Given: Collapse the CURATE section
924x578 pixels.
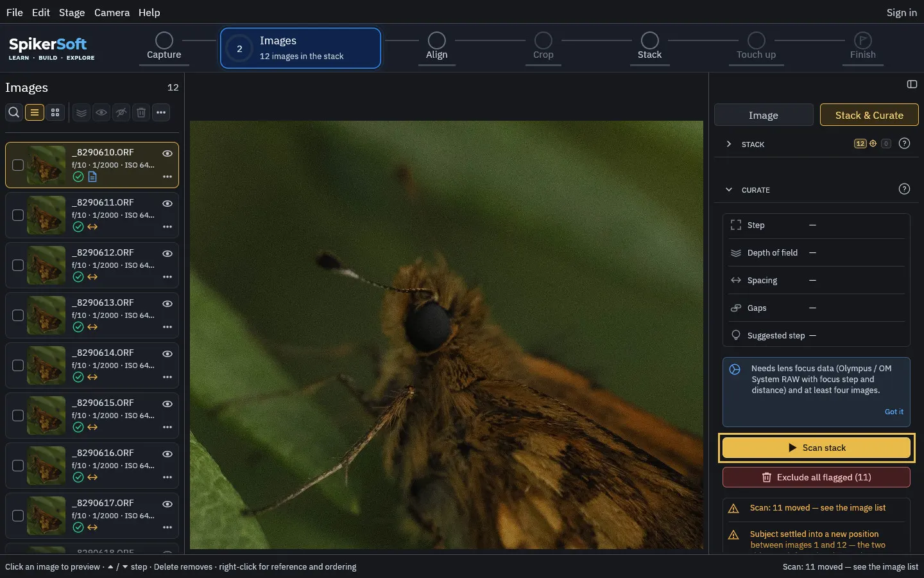Looking at the screenshot, I should [x=729, y=189].
